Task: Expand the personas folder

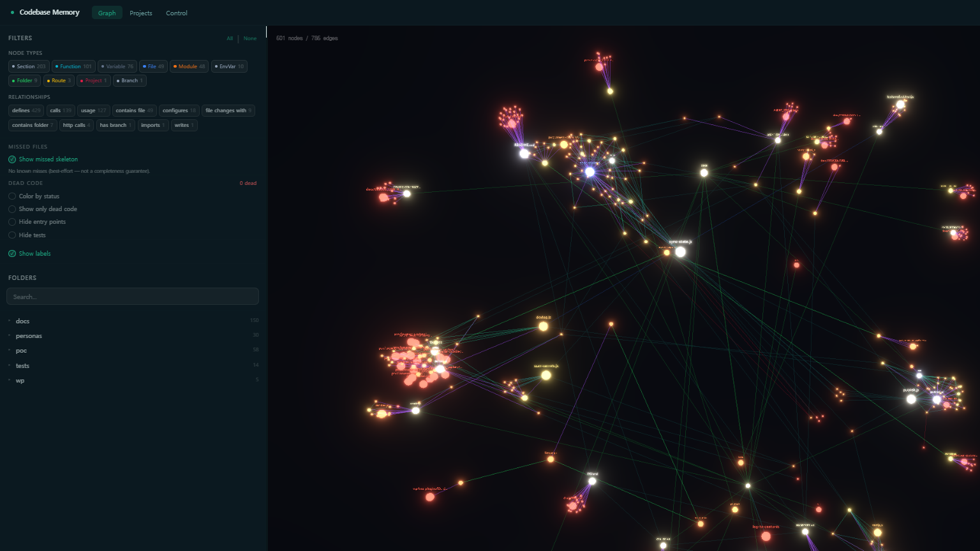Action: pos(133,335)
